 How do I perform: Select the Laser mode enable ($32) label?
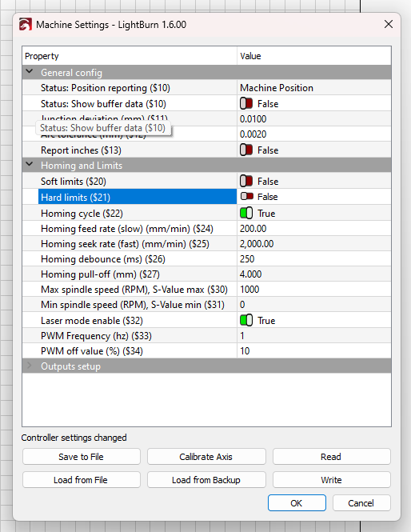coord(92,321)
